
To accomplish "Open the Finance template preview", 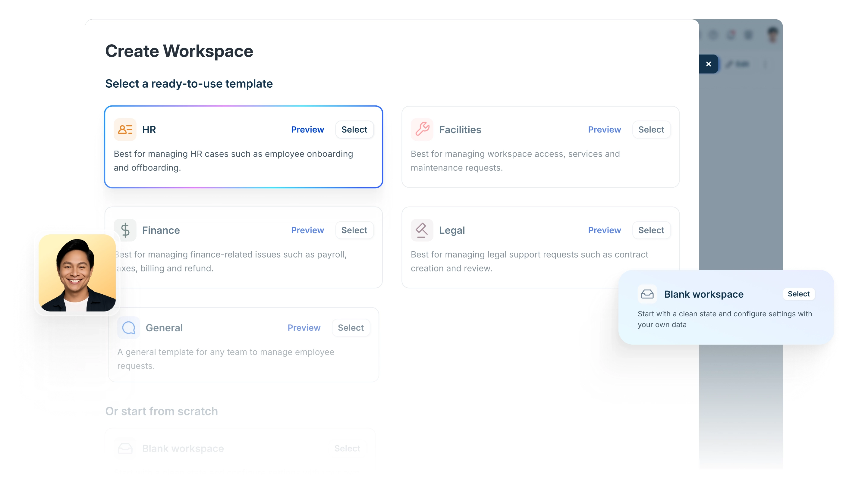I will point(307,230).
